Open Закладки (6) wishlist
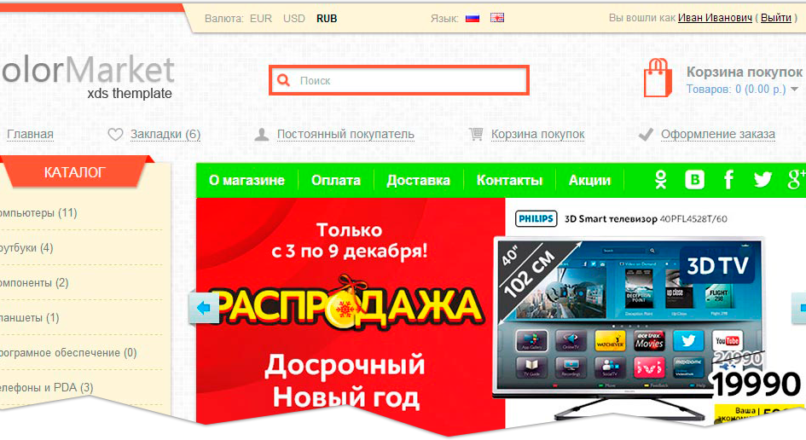The image size is (806, 440). pyautogui.click(x=165, y=134)
